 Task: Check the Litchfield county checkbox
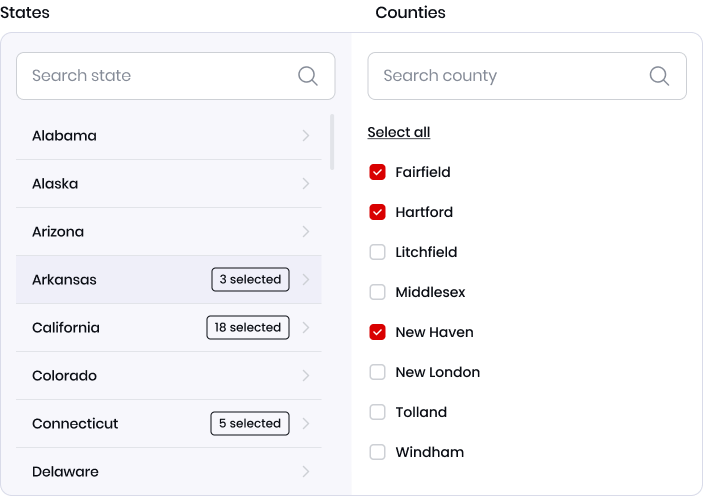(378, 252)
